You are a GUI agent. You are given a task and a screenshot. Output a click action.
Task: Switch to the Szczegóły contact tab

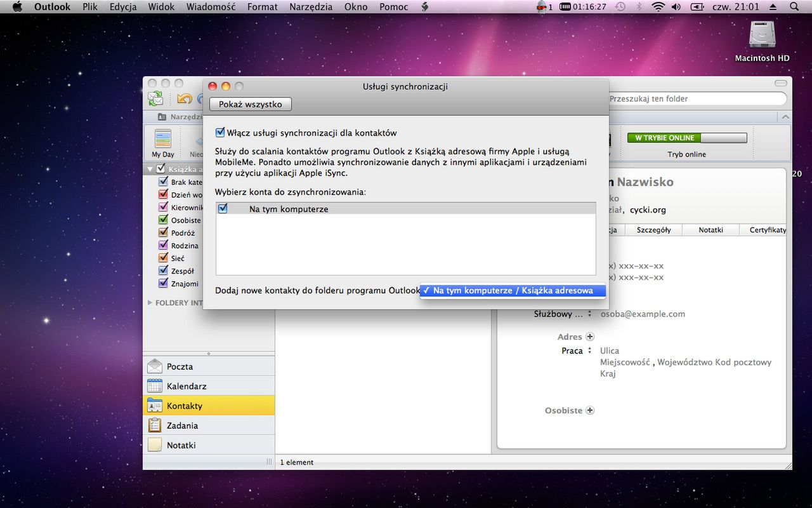(653, 230)
